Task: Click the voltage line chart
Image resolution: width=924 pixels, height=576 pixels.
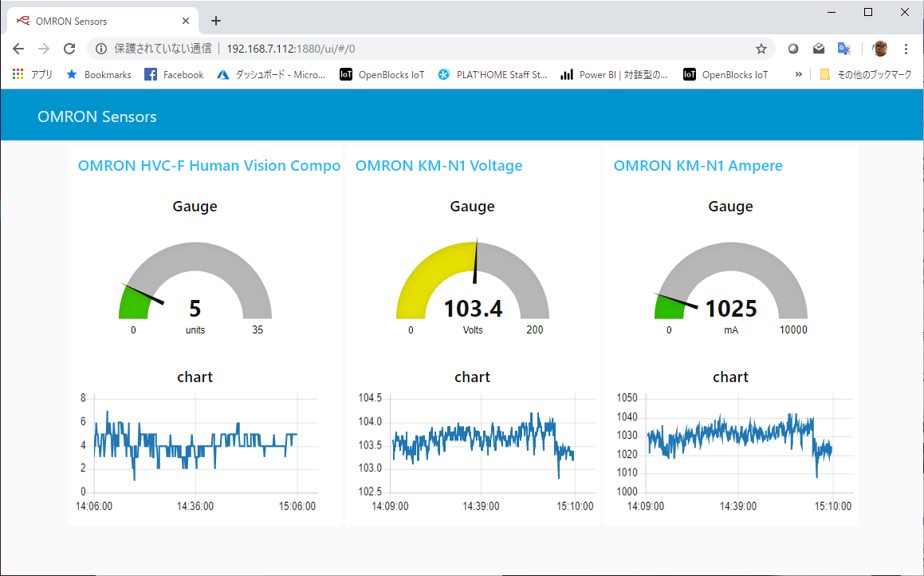Action: point(476,451)
